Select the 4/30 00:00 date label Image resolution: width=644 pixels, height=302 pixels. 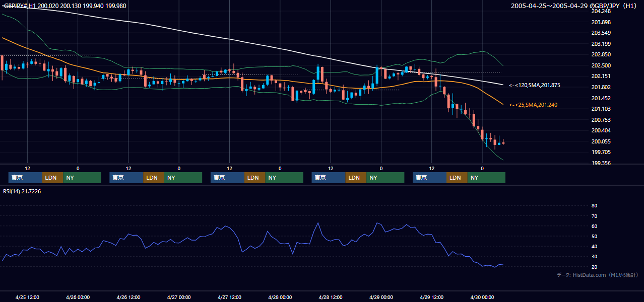coord(482,297)
